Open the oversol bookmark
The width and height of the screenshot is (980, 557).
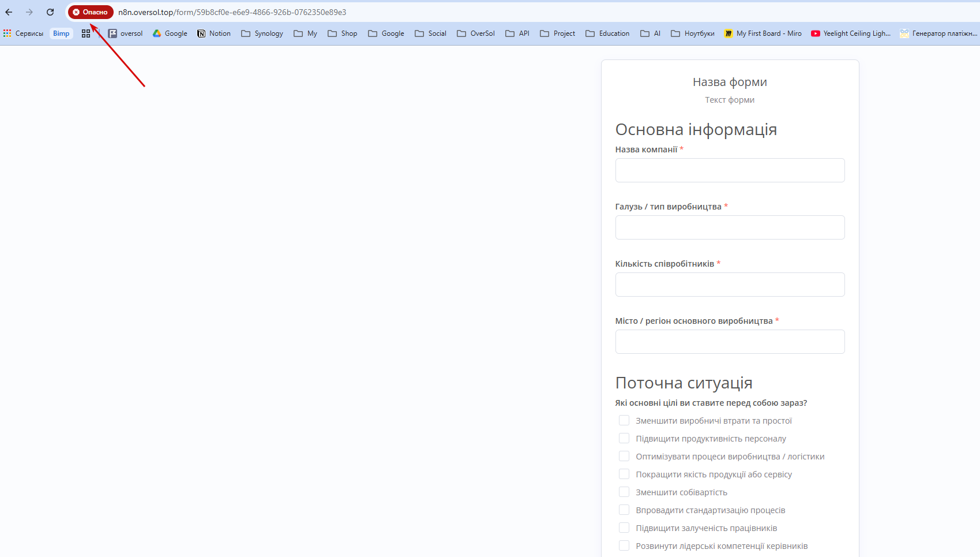tap(126, 33)
